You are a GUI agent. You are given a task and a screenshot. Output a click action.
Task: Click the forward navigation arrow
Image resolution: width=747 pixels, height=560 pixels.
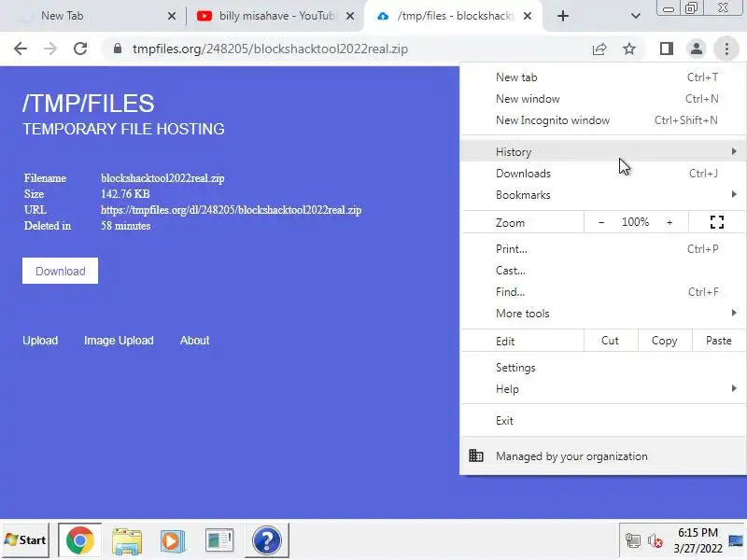pyautogui.click(x=50, y=49)
